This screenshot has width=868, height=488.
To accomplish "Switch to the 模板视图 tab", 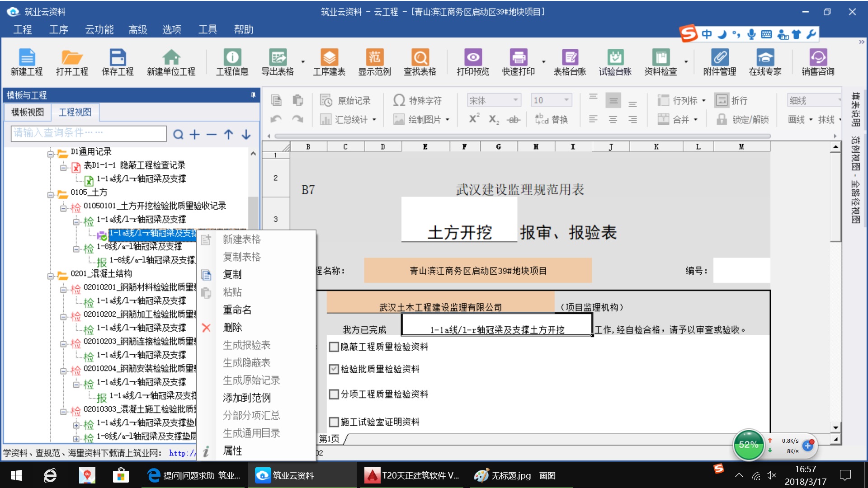I will pos(28,113).
